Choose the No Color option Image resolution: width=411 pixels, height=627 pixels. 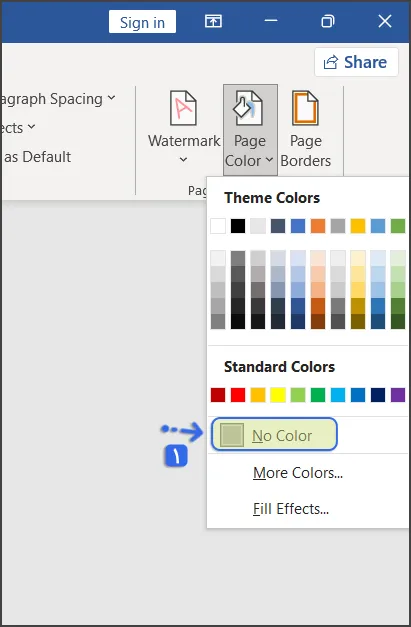274,435
